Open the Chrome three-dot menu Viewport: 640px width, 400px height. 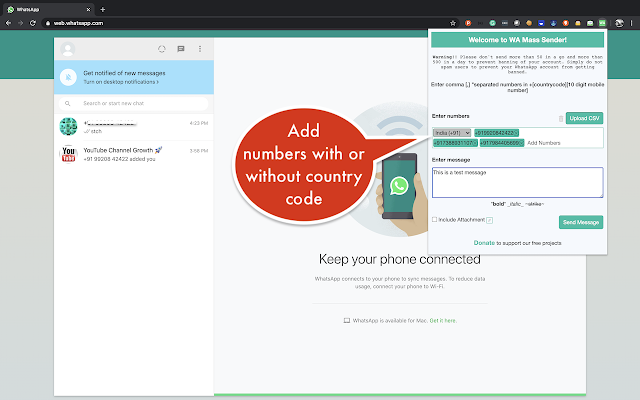tap(631, 23)
